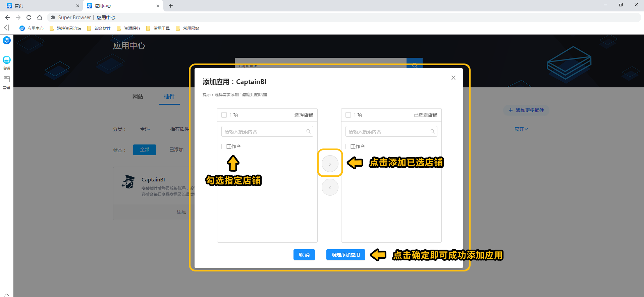Image resolution: width=644 pixels, height=297 pixels.
Task: Go forward in browser history
Action: tap(18, 17)
